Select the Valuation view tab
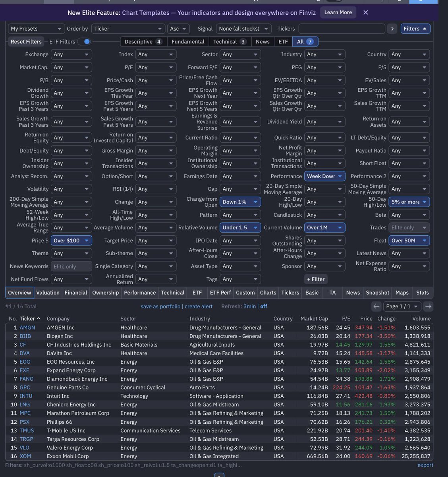 coord(48,293)
